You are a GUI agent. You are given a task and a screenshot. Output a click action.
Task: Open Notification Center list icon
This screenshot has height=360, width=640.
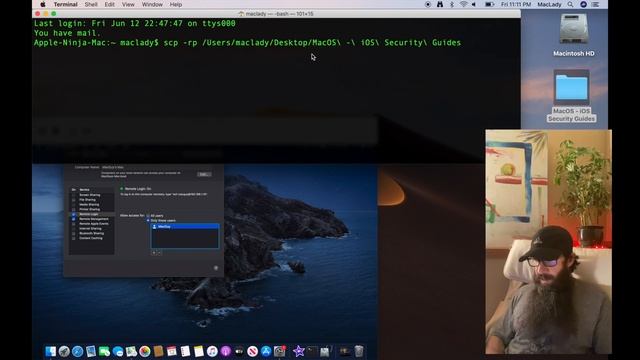596,4
